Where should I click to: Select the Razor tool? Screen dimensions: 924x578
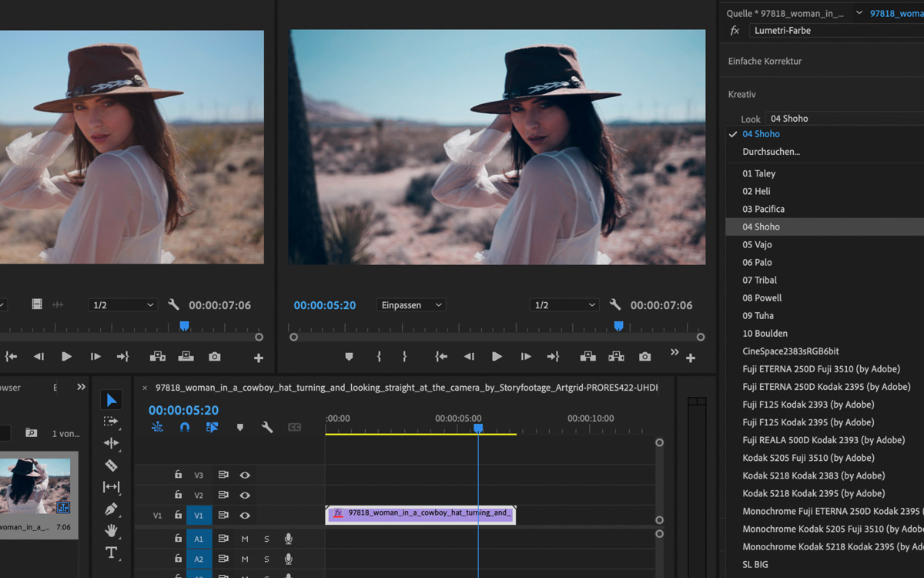pyautogui.click(x=111, y=465)
